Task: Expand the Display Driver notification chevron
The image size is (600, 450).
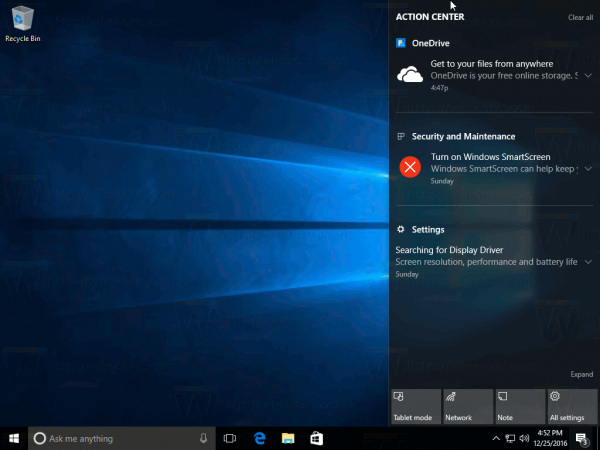Action: click(589, 262)
